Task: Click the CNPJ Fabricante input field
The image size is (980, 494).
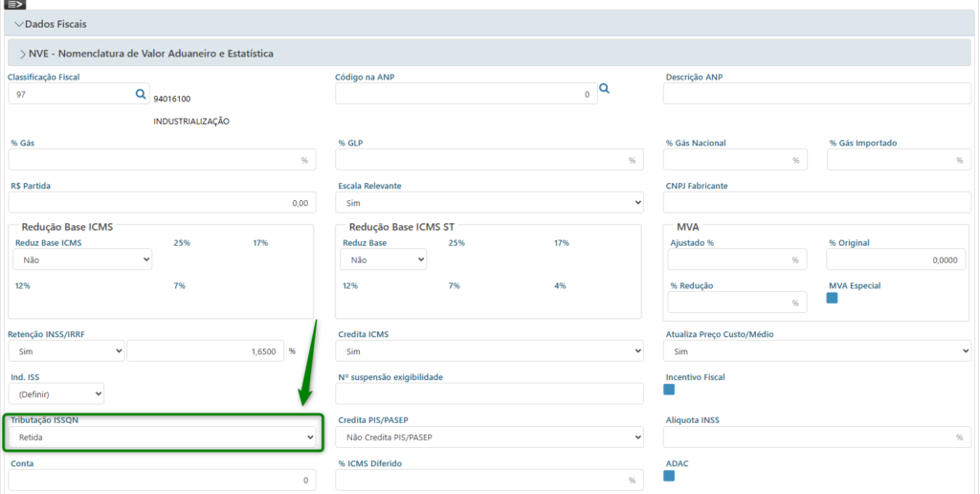Action: coord(816,203)
